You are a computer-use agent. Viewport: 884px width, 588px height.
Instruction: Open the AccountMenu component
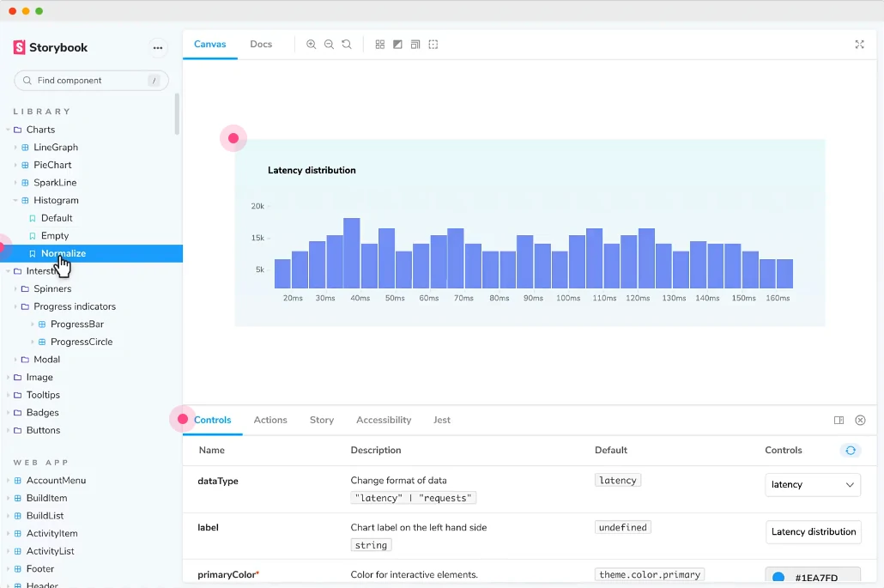click(x=56, y=481)
